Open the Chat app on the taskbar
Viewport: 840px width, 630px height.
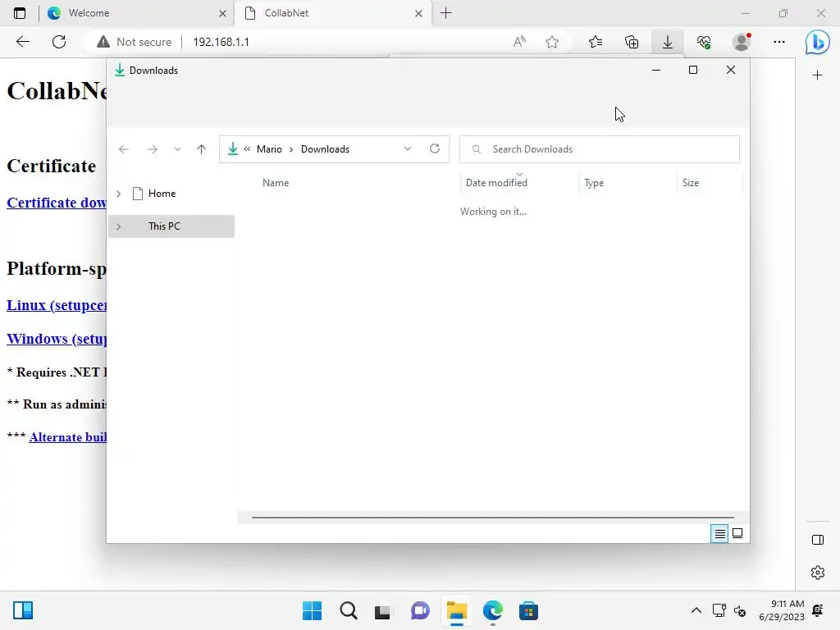[420, 610]
